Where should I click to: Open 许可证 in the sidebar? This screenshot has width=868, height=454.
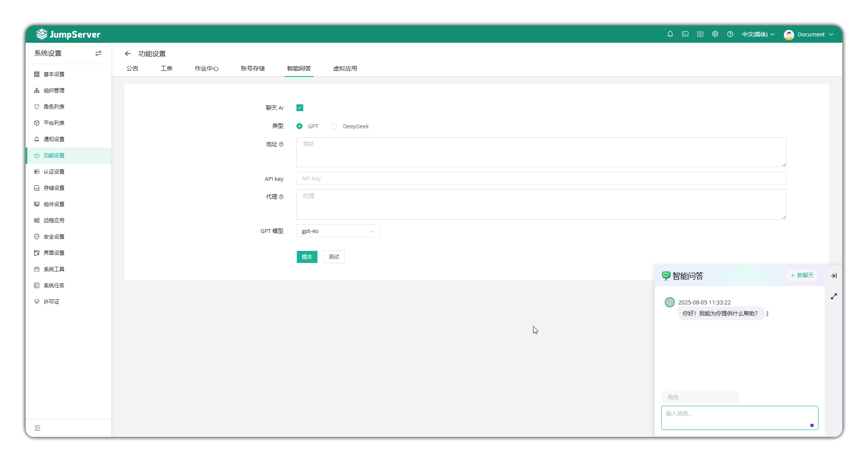click(x=68, y=302)
